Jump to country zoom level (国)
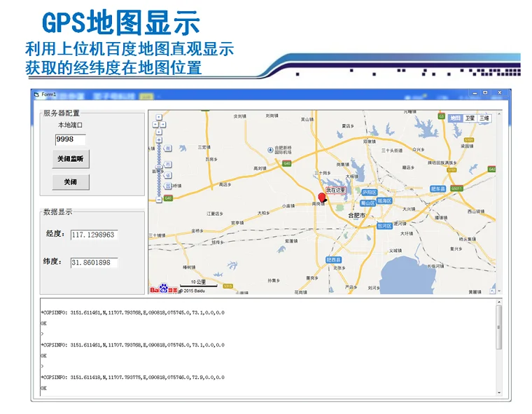Screen dimensions: 532x414 (x=167, y=186)
